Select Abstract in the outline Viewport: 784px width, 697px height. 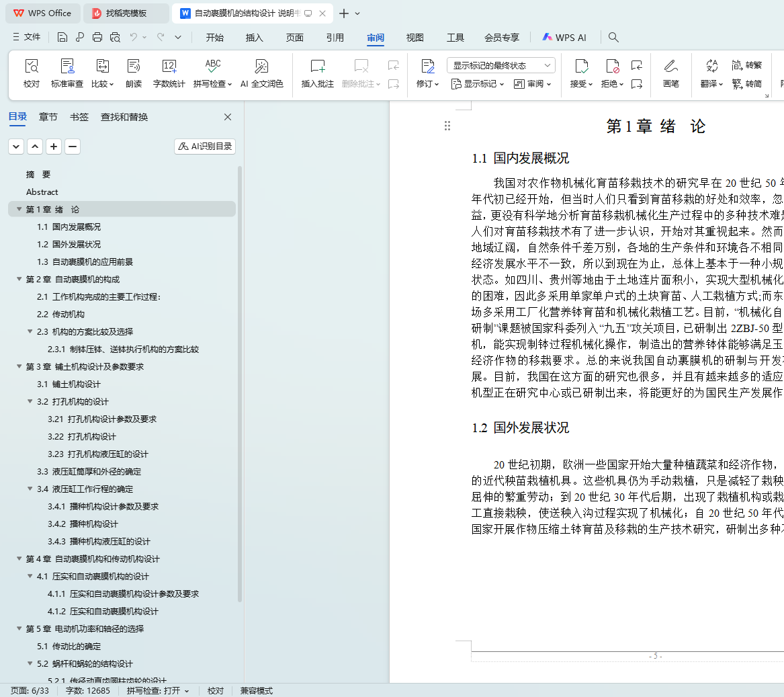coord(42,192)
